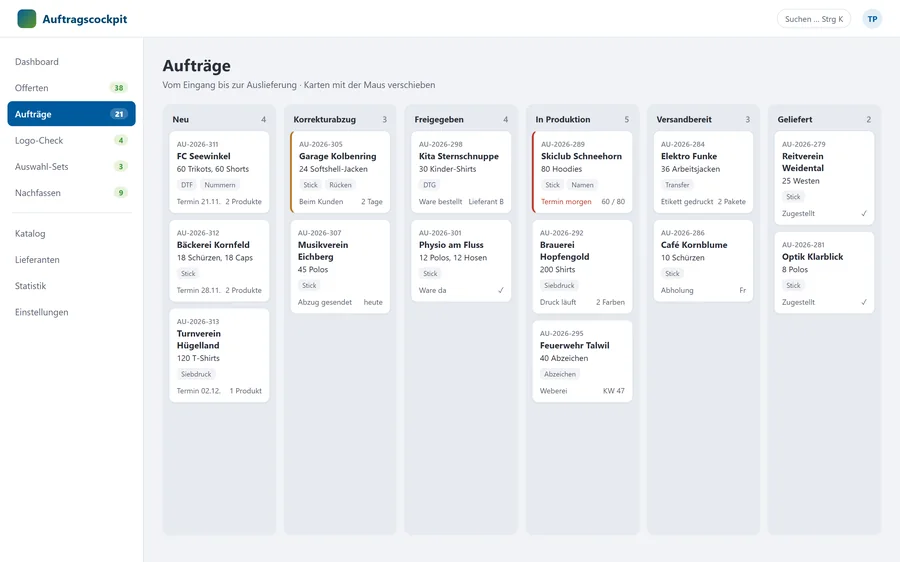Click the red 'Termin morgen' text
This screenshot has width=900, height=562.
tap(566, 201)
